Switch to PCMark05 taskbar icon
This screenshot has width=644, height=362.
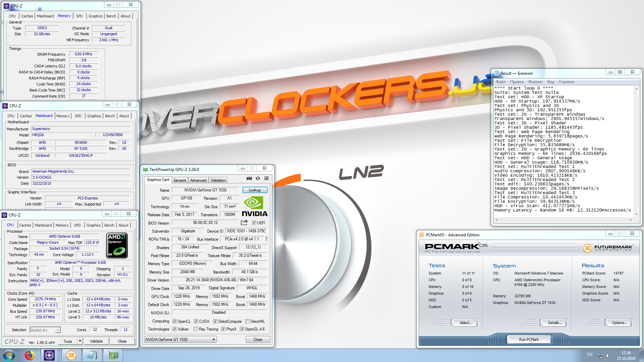[x=71, y=355]
